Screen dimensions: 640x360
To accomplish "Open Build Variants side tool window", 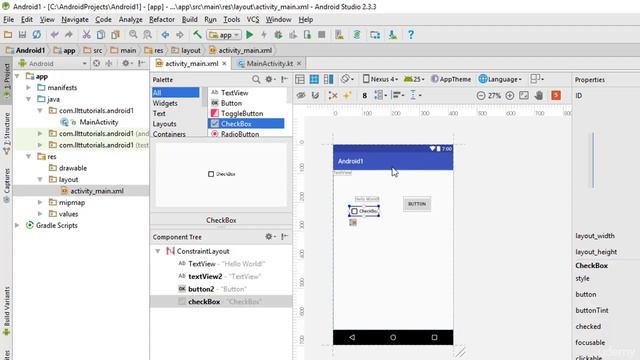I will tap(7, 310).
